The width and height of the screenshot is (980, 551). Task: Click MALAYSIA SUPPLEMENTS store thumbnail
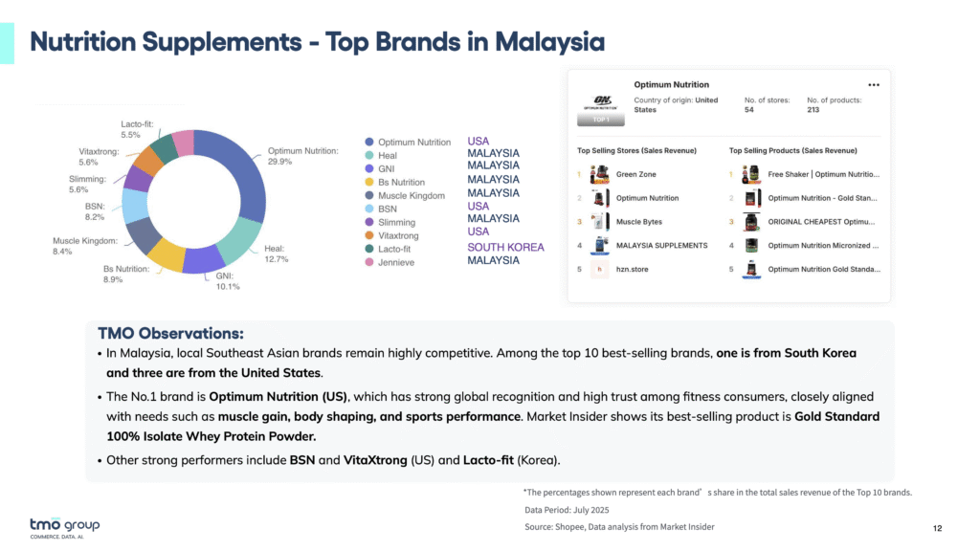click(600, 245)
